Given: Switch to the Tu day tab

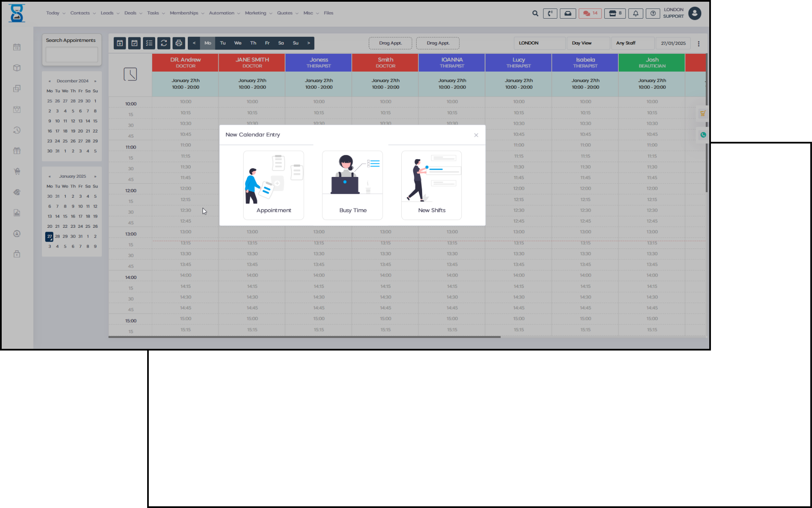Looking at the screenshot, I should 223,43.
